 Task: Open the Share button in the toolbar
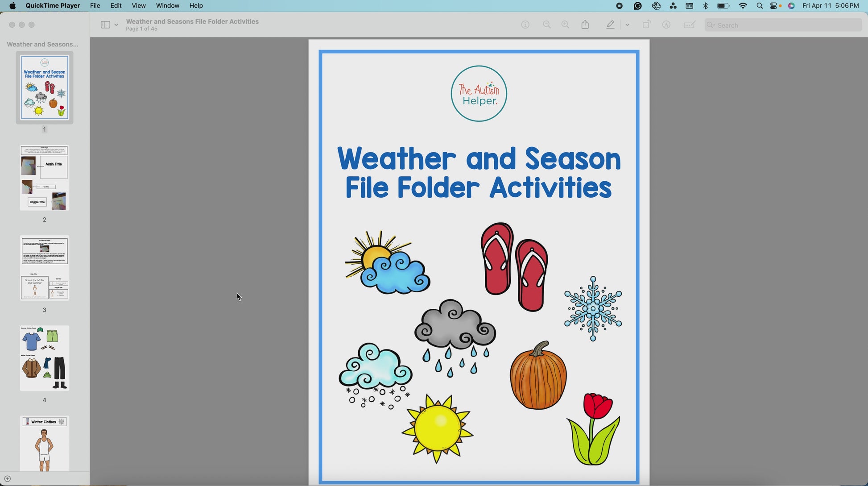[585, 25]
